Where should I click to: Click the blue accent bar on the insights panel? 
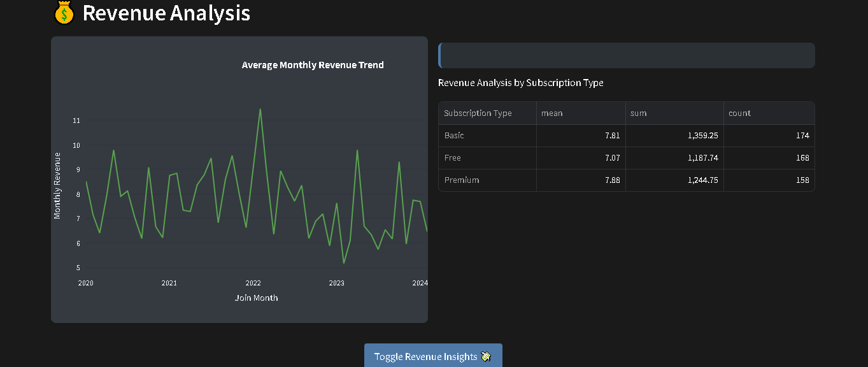[x=439, y=55]
